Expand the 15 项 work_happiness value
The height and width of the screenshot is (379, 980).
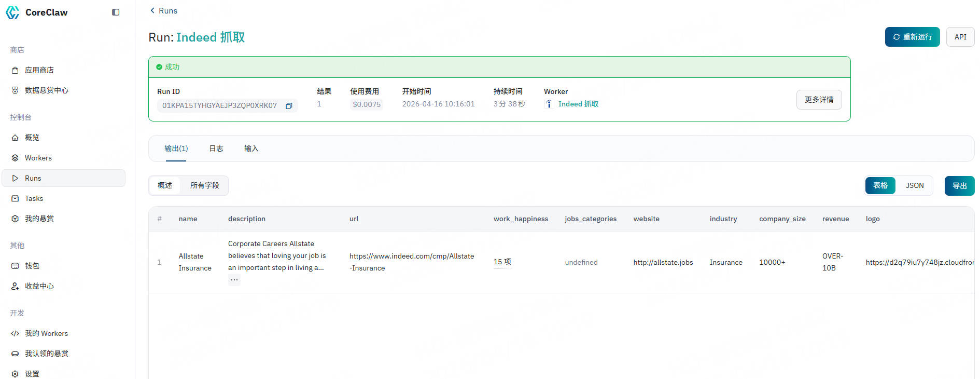(x=502, y=262)
